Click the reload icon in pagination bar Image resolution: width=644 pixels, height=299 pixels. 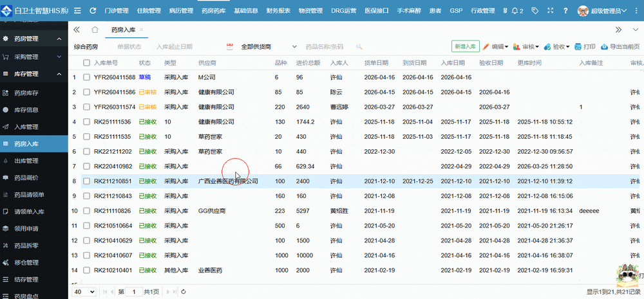tap(183, 292)
